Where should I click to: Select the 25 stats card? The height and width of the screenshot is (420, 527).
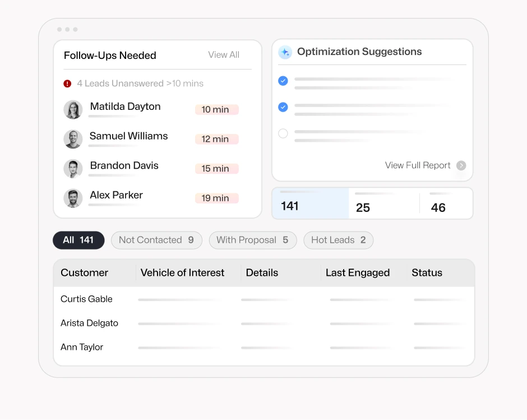384,204
